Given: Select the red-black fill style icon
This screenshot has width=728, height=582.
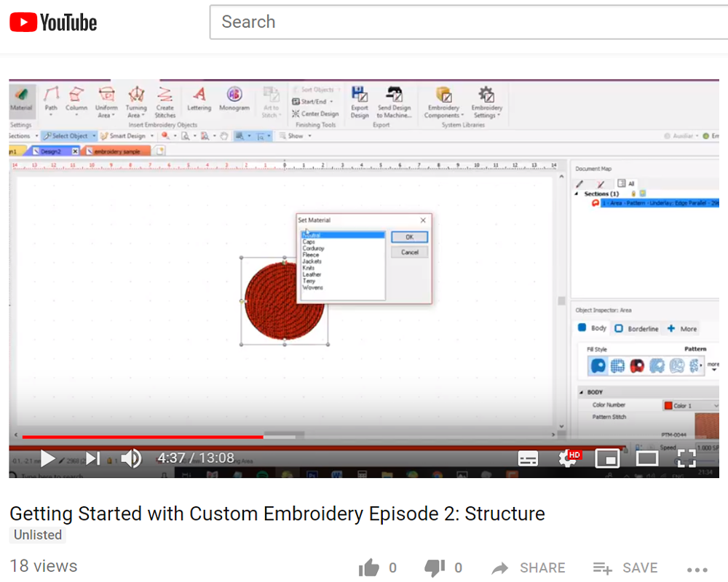Looking at the screenshot, I should 637,366.
